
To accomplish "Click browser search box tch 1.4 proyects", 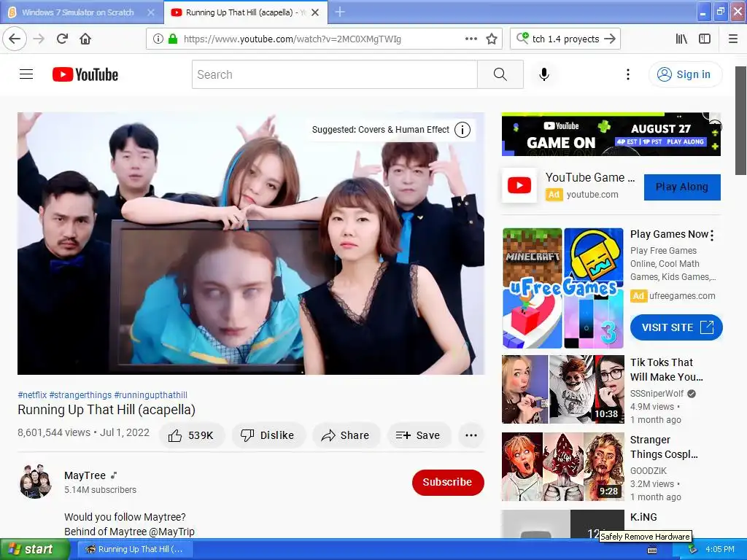I will click(x=565, y=39).
